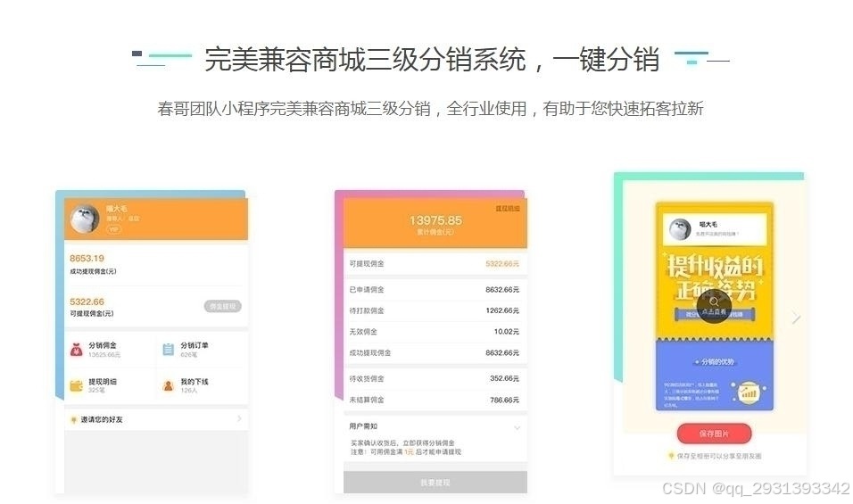The height and width of the screenshot is (504, 853).
Task: Open 我的下线 person icon
Action: click(168, 385)
